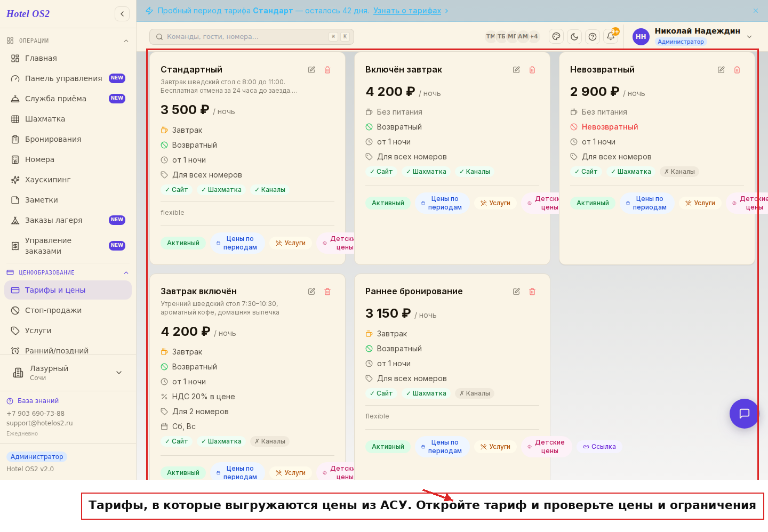Open the color theme palette icon
This screenshot has height=532, width=768.
coord(556,37)
